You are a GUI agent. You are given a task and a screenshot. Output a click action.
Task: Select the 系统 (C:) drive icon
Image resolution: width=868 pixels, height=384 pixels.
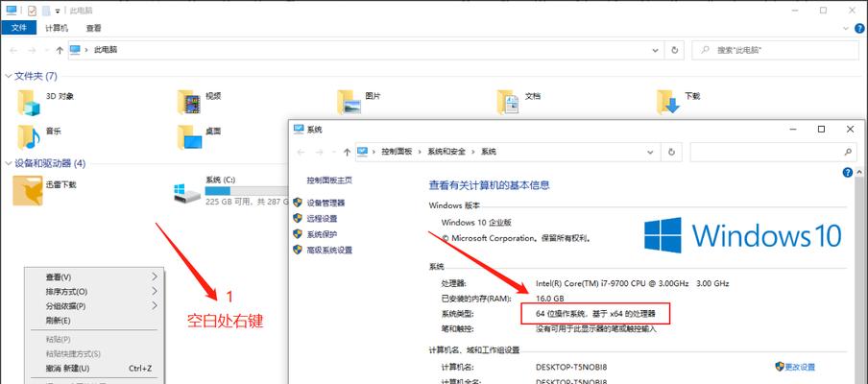click(x=187, y=193)
